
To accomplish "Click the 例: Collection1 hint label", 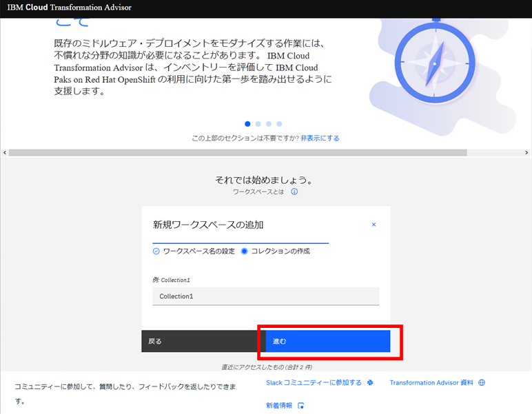I will coord(171,280).
